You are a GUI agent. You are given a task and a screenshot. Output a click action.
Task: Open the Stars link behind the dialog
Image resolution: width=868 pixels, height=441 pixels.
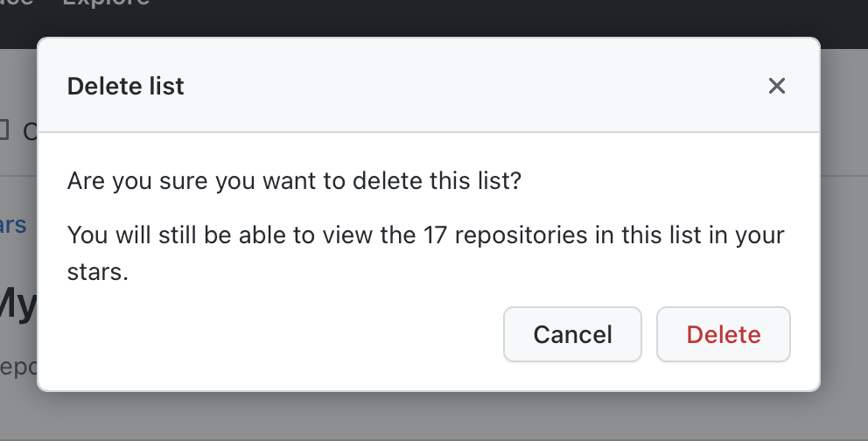coord(13,225)
